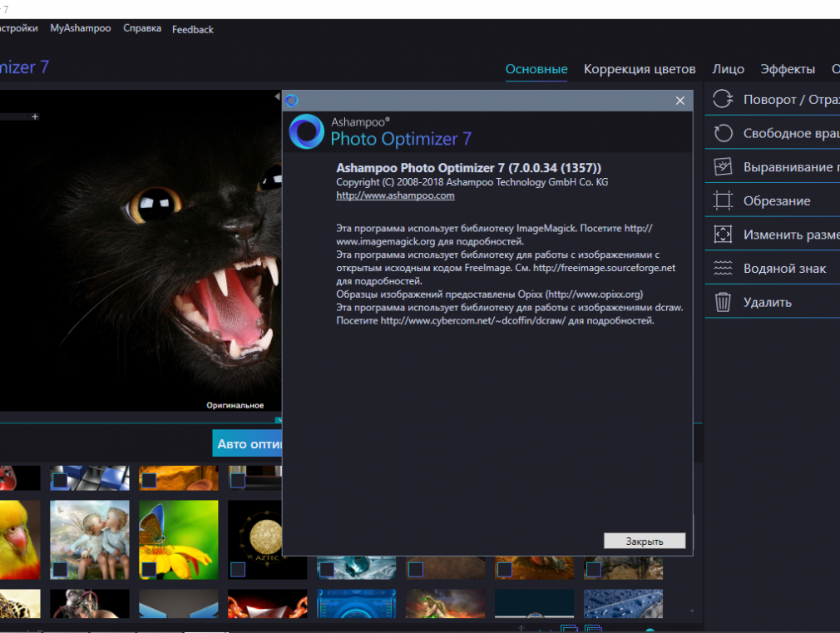Tick checkbox on dark thumbnail beside orange rocks
Viewport: 840px width, 633px height.
(238, 480)
